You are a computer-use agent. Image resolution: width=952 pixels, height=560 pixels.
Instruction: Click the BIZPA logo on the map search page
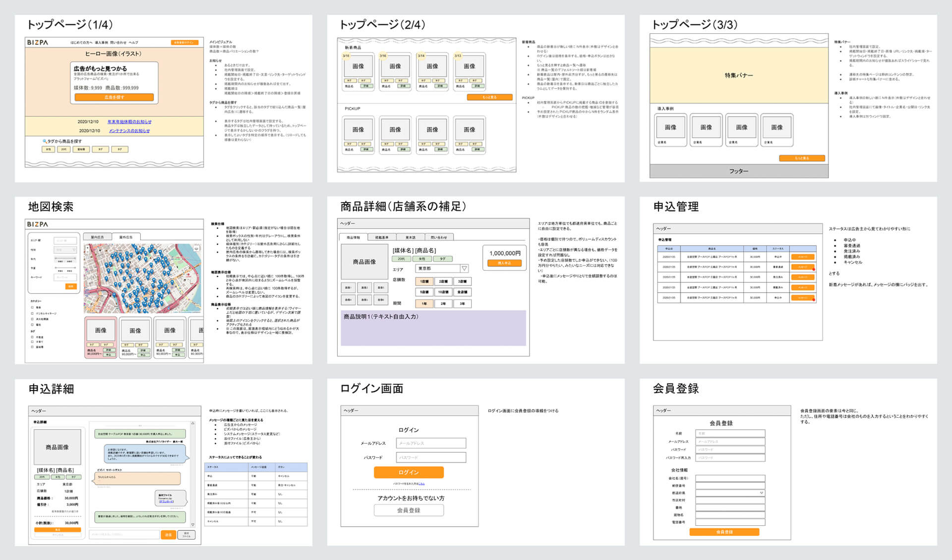click(x=38, y=224)
